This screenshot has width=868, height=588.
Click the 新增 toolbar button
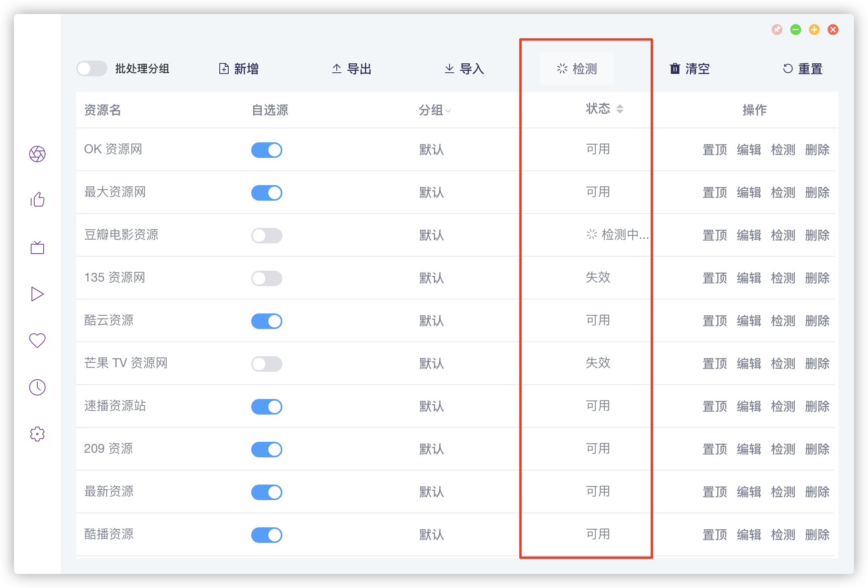tap(239, 69)
